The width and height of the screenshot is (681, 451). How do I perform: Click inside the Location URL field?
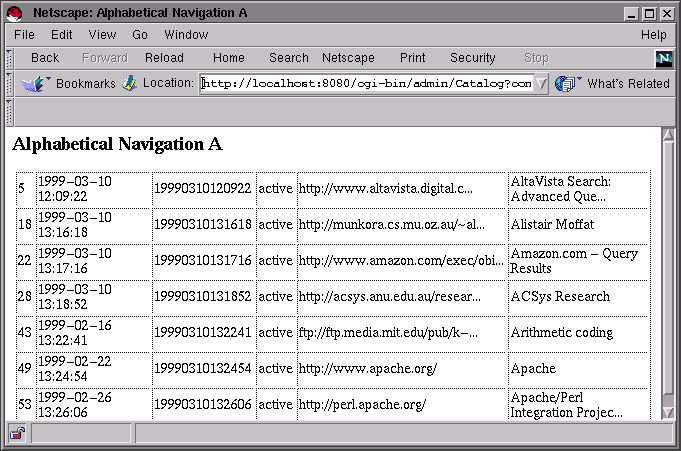pyautogui.click(x=366, y=84)
